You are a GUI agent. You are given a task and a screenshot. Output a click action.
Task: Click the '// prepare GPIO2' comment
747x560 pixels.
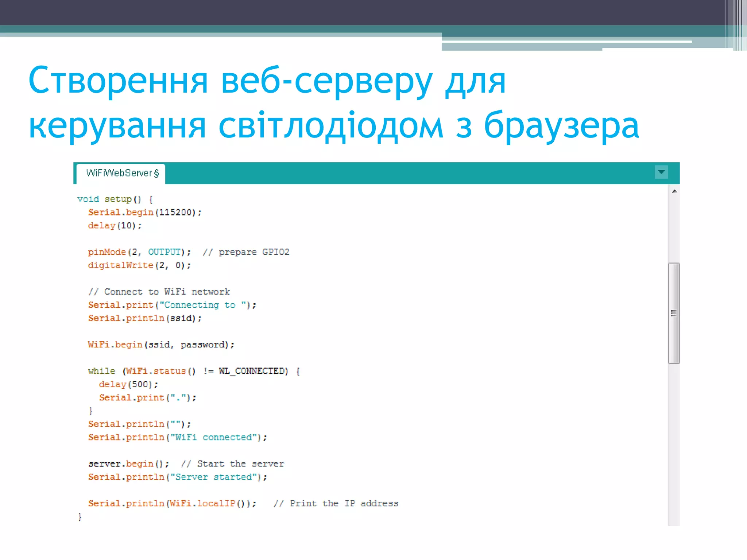pos(246,252)
